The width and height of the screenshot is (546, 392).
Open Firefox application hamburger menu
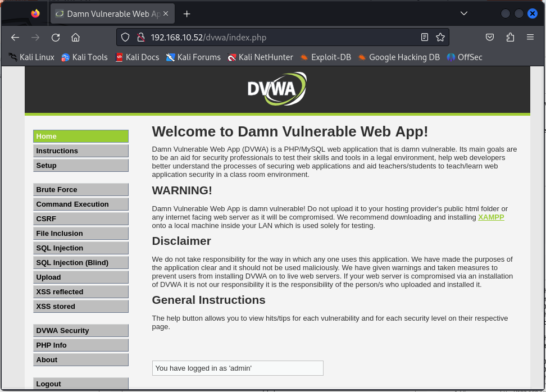coord(530,37)
